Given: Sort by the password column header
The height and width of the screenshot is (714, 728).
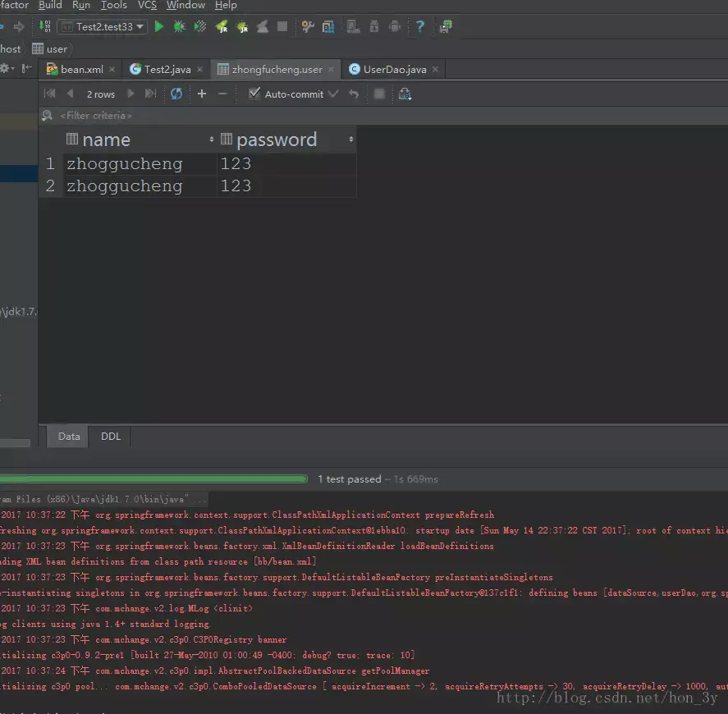Looking at the screenshot, I should pyautogui.click(x=277, y=140).
